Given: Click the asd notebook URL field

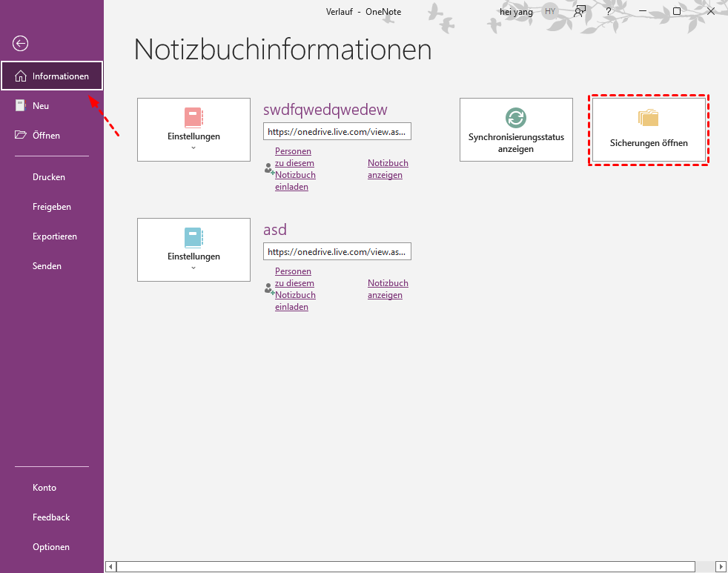Looking at the screenshot, I should click(337, 252).
